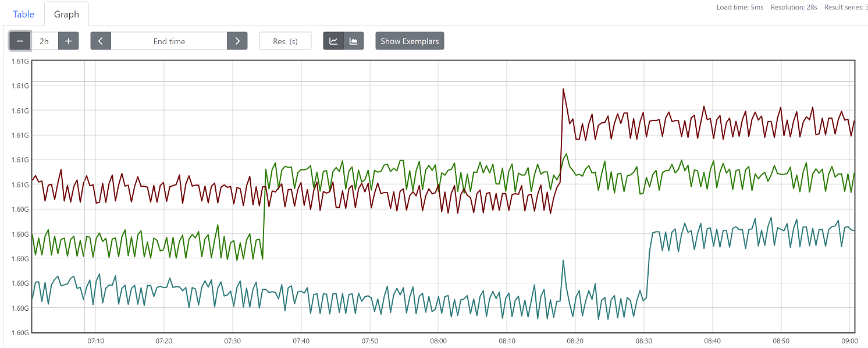This screenshot has width=868, height=348.
Task: Focus the End time input field
Action: click(169, 41)
